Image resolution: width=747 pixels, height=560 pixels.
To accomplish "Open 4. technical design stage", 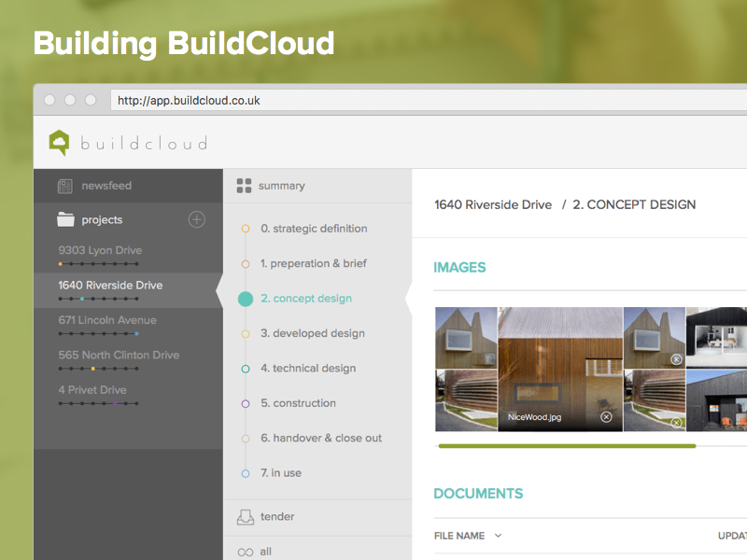I will pyautogui.click(x=308, y=368).
